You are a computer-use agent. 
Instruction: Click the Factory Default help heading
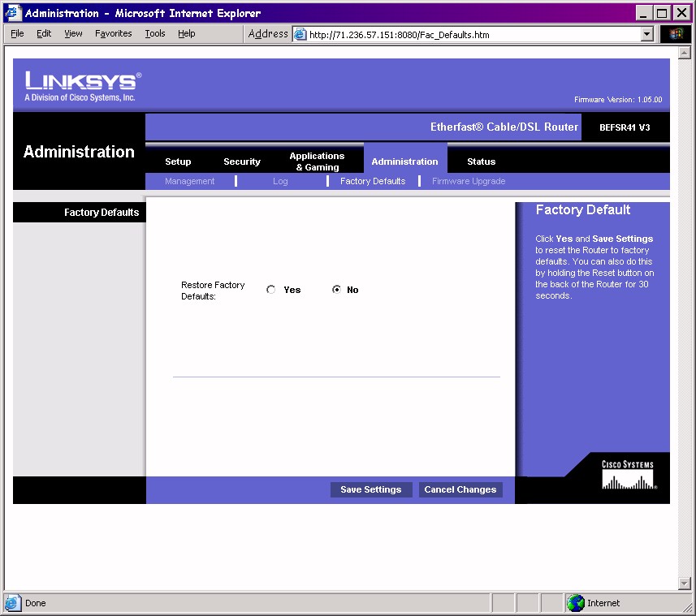[x=583, y=209]
